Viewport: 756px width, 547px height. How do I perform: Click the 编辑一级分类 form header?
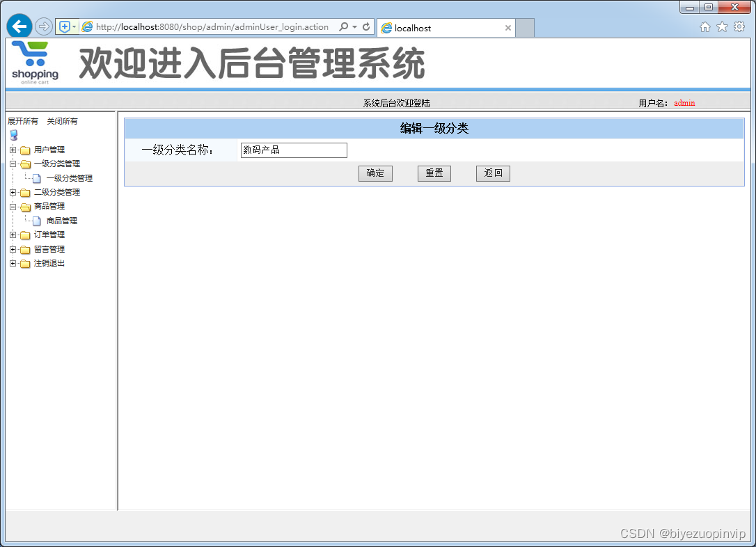[x=434, y=128]
